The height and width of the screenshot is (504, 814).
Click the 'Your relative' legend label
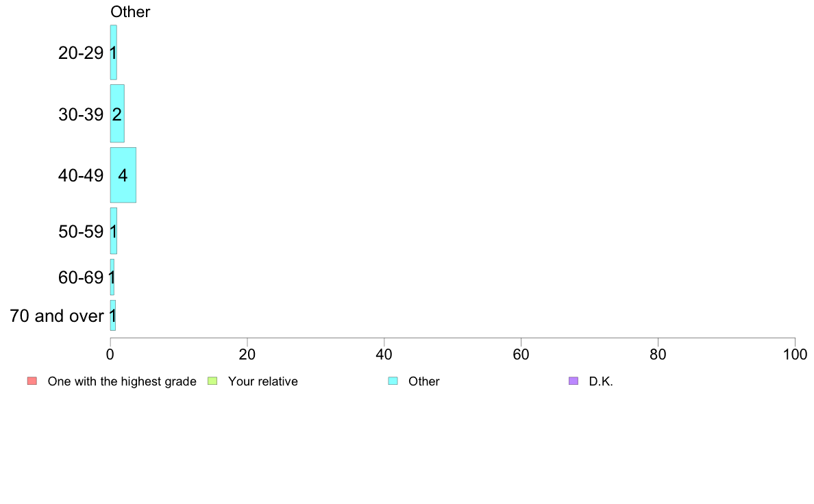point(262,381)
